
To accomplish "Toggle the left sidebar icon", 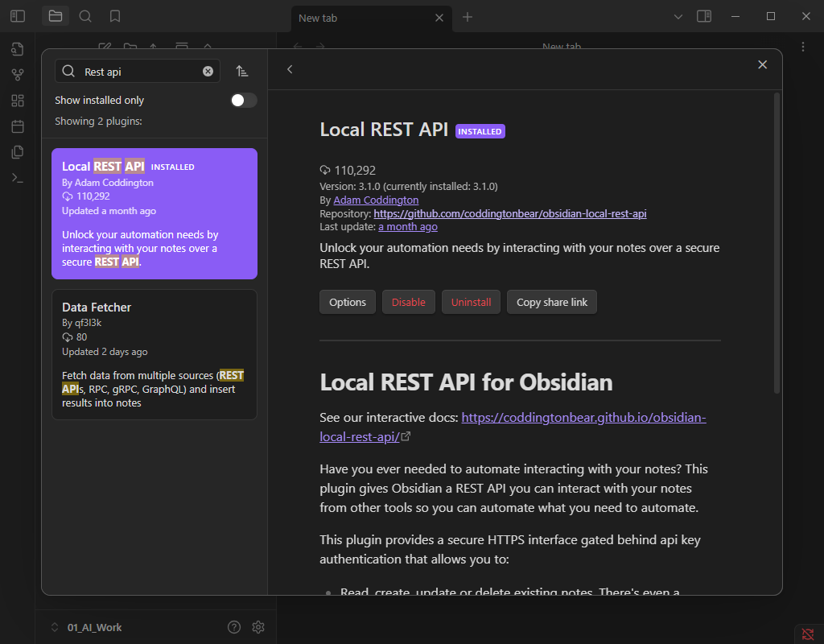I will coord(18,16).
